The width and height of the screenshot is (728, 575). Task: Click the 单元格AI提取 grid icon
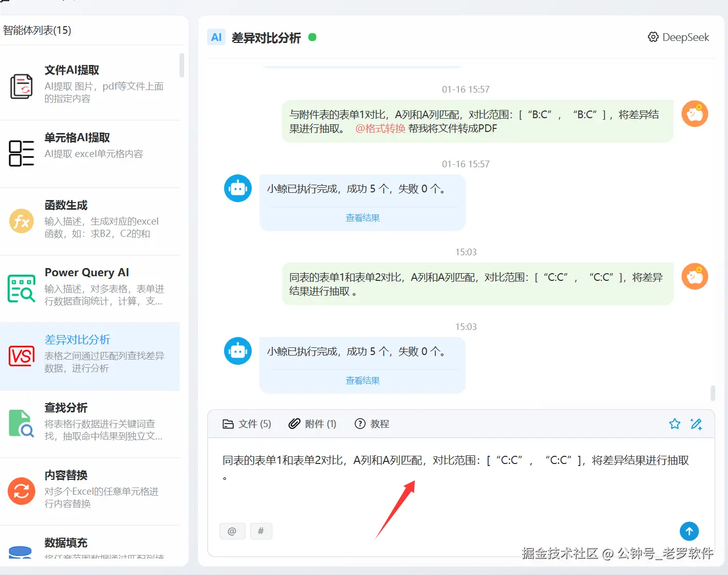point(21,153)
